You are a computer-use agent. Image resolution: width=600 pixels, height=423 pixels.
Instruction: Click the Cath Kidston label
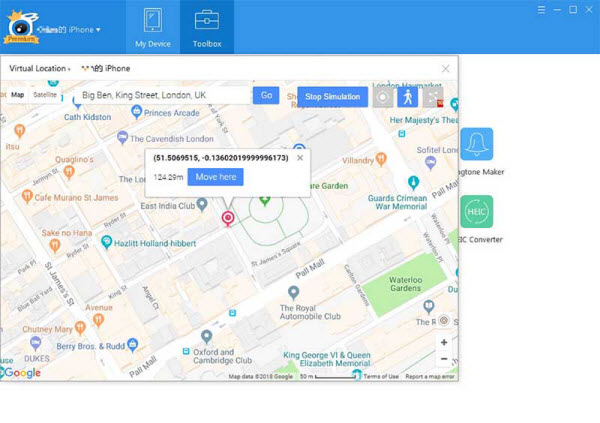click(x=88, y=117)
